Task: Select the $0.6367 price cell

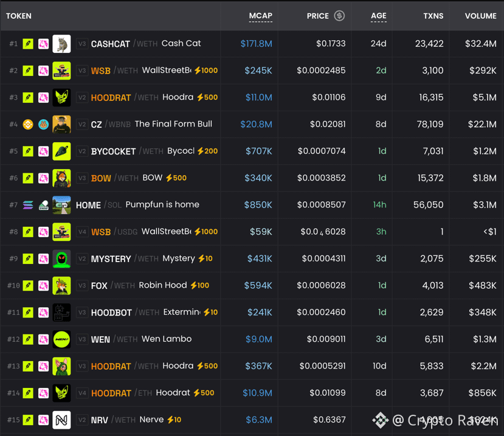Action: (x=330, y=420)
